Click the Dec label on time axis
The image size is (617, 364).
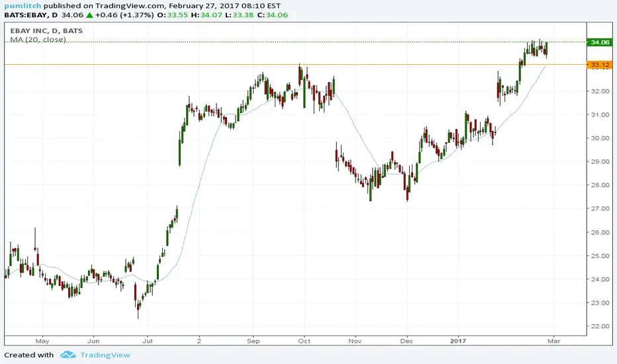[x=407, y=341]
